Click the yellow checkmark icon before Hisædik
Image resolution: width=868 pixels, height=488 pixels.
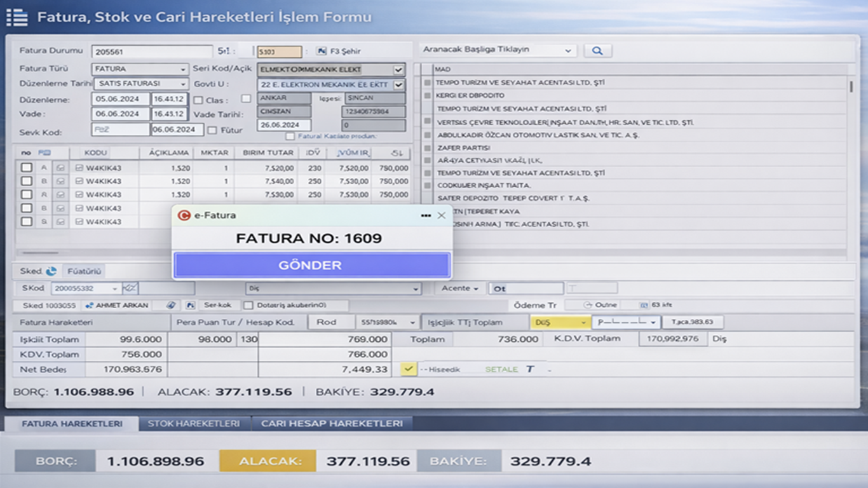pos(409,369)
